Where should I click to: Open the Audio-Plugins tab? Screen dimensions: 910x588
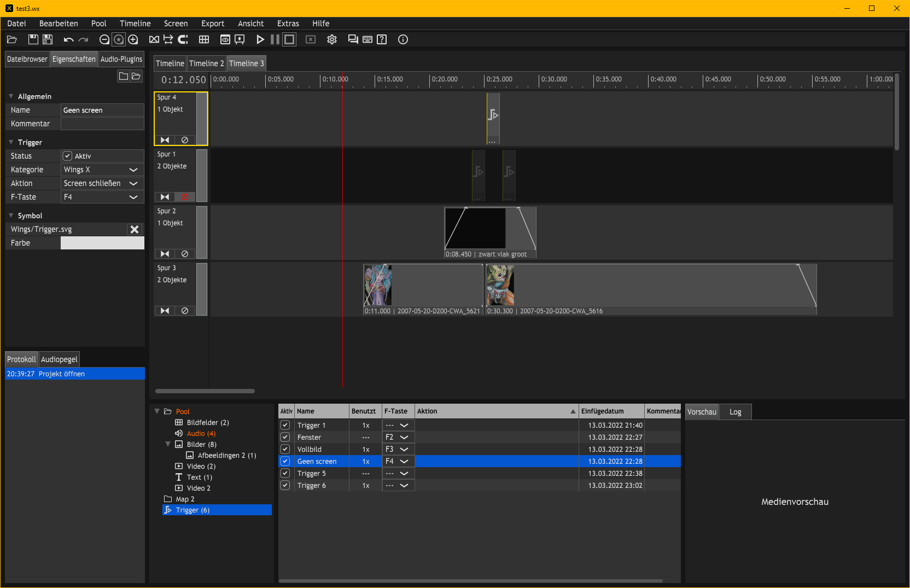tap(121, 59)
